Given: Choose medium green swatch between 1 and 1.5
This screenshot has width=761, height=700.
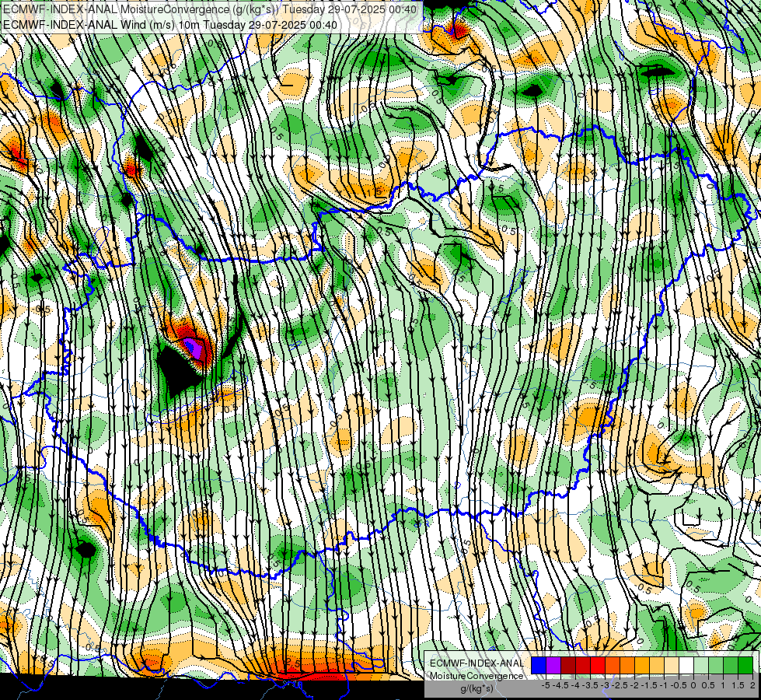Looking at the screenshot, I should pyautogui.click(x=731, y=666).
